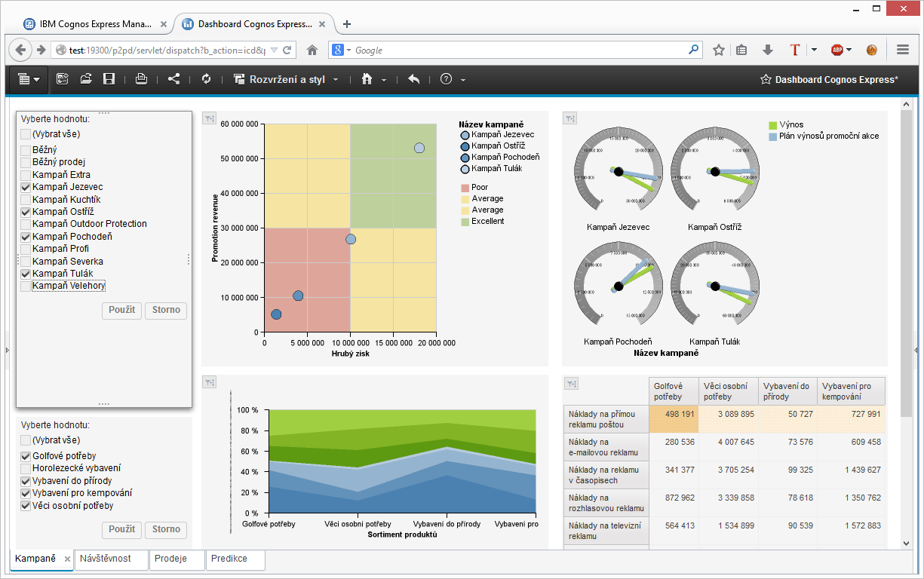Screen dimensions: 924x579
Task: Uncheck the Golfové potřeby checkbox
Action: [26, 456]
